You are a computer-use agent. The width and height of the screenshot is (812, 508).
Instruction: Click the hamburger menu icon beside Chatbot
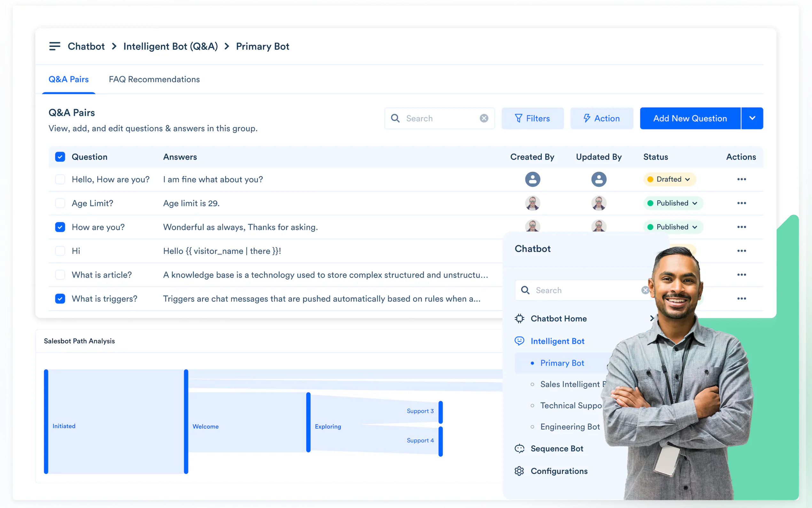pyautogui.click(x=54, y=46)
